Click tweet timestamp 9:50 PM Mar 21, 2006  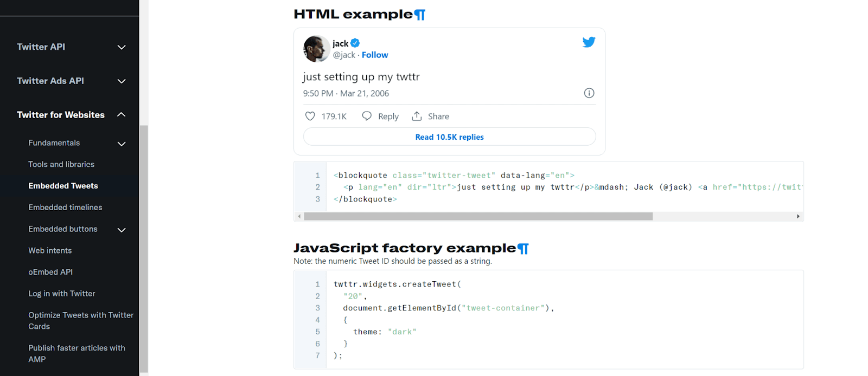346,93
